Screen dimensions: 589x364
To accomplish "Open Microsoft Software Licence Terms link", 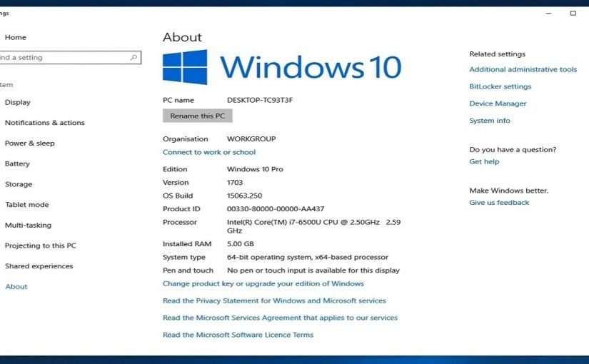I will pos(238,335).
